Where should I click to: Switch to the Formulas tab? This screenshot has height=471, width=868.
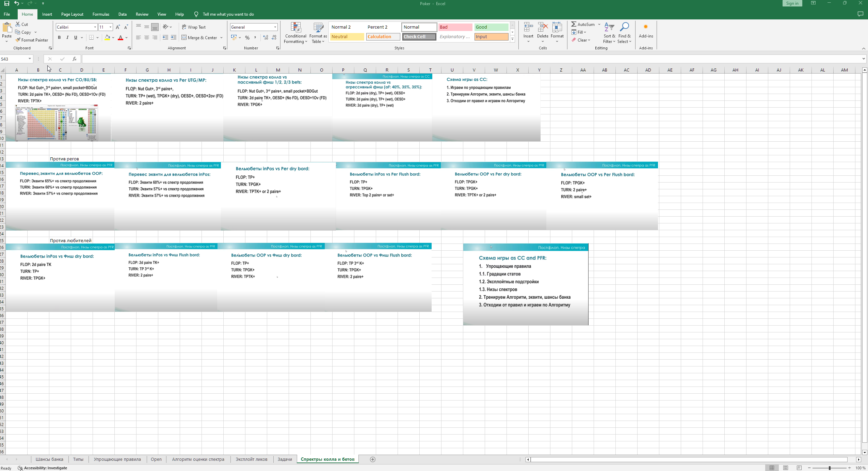tap(101, 14)
